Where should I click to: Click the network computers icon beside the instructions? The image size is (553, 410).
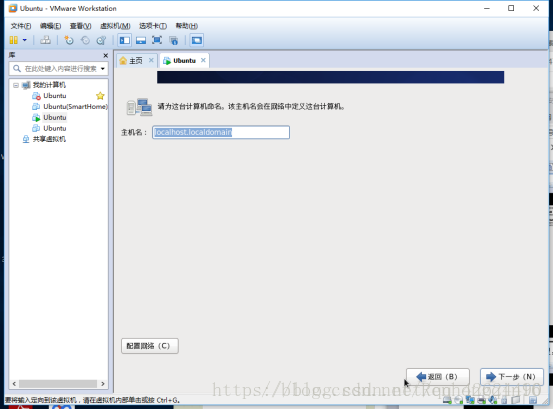click(139, 107)
